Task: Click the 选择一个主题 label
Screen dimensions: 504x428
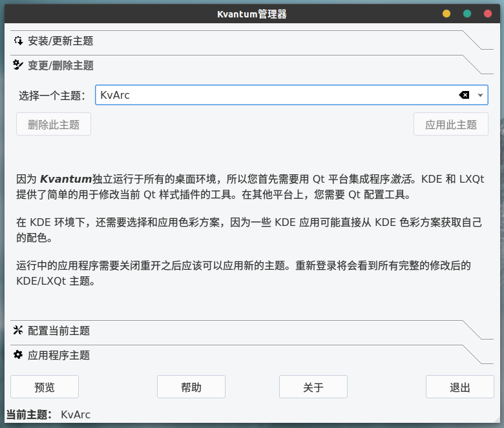Action: pos(52,96)
